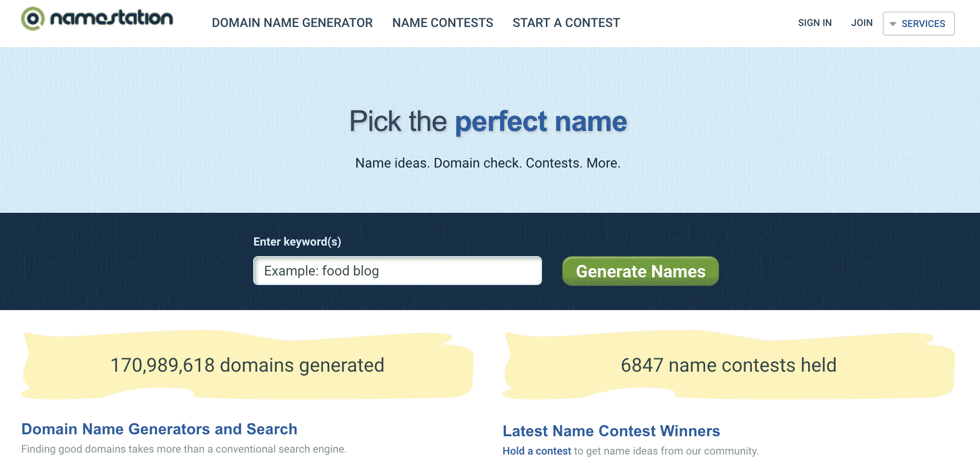The image size is (980, 468).
Task: Click the Join link
Action: click(862, 23)
